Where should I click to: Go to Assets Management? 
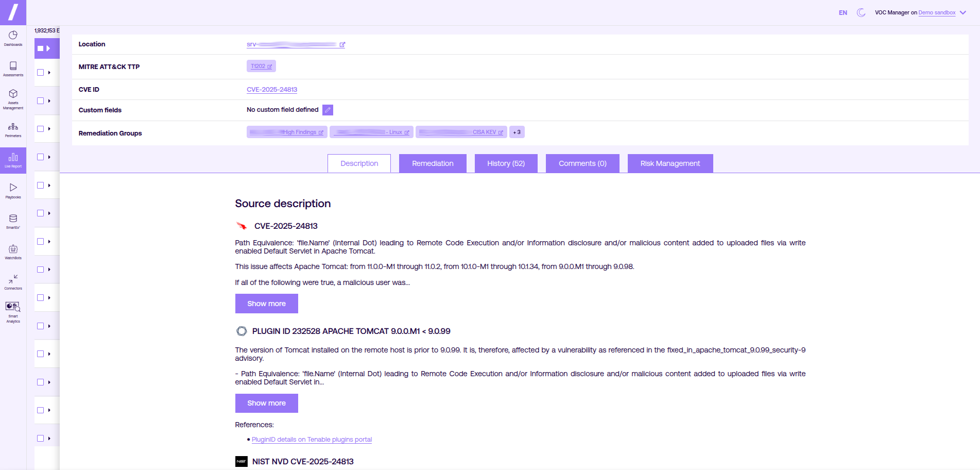pyautogui.click(x=13, y=98)
